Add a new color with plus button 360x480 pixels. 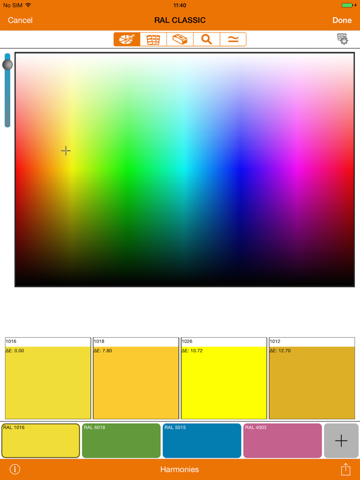pos(341,441)
